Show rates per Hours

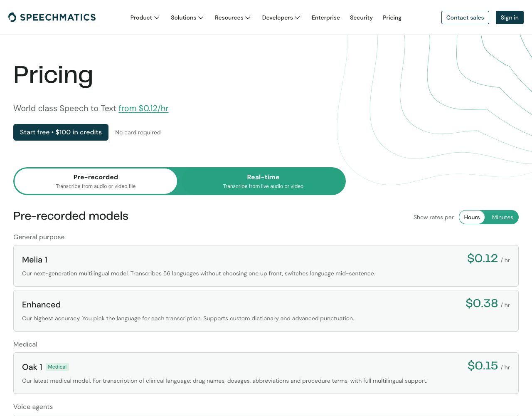(472, 217)
